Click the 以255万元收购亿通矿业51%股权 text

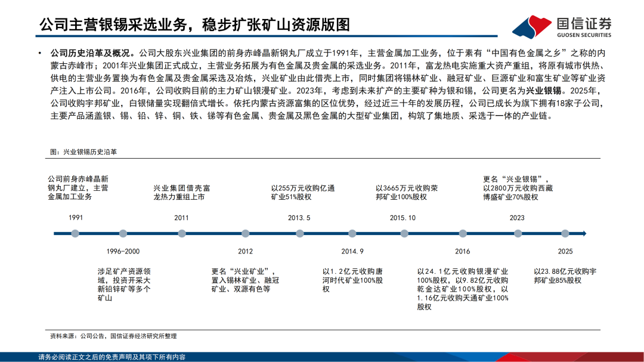(303, 193)
